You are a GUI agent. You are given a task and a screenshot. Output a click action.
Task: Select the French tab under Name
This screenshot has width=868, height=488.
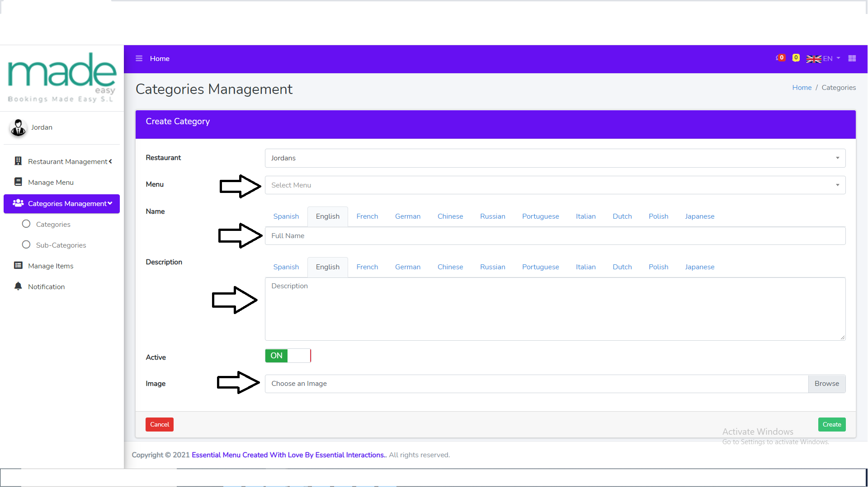pyautogui.click(x=367, y=216)
